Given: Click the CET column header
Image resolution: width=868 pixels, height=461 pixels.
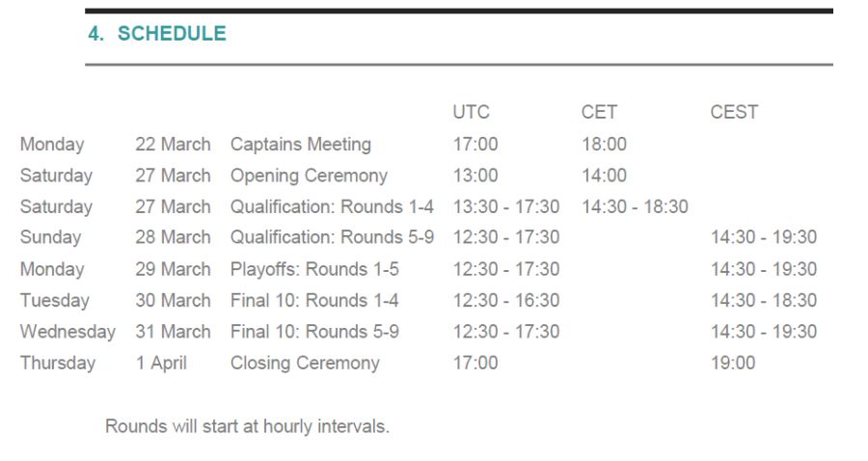Looking at the screenshot, I should [599, 112].
